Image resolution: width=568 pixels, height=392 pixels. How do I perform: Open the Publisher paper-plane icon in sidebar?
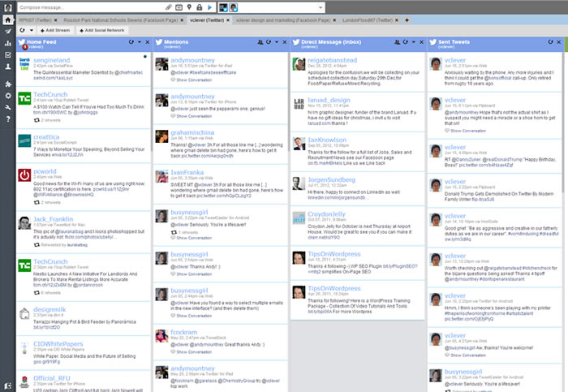pyautogui.click(x=7, y=31)
